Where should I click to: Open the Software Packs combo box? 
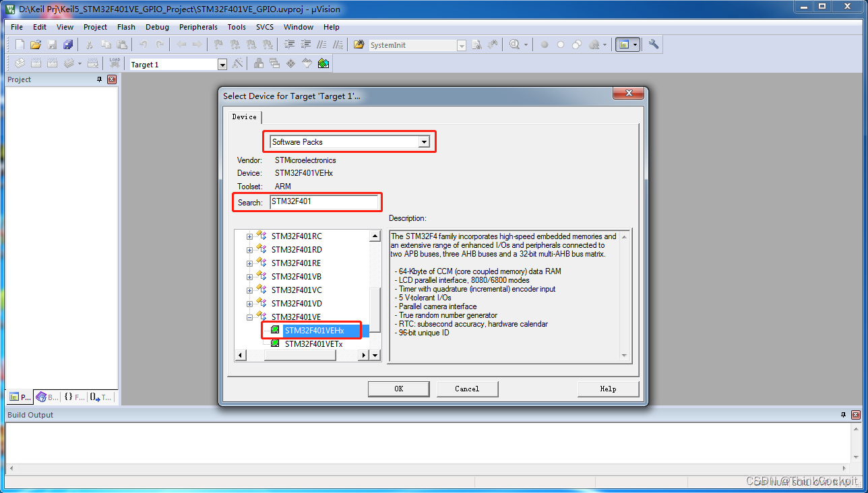tap(350, 142)
